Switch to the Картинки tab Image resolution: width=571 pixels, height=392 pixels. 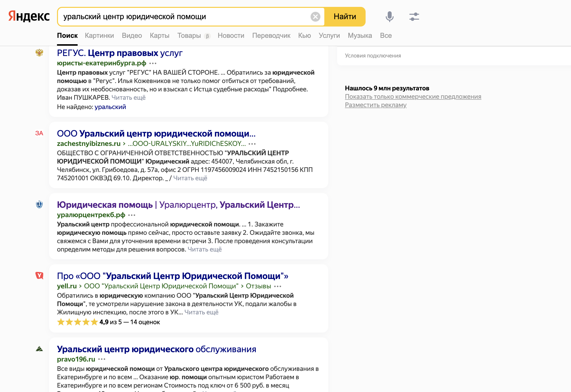coord(99,36)
